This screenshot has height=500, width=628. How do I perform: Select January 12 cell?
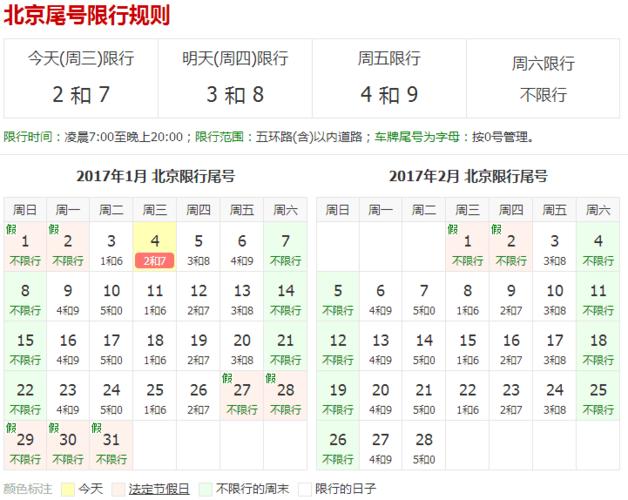point(198,296)
